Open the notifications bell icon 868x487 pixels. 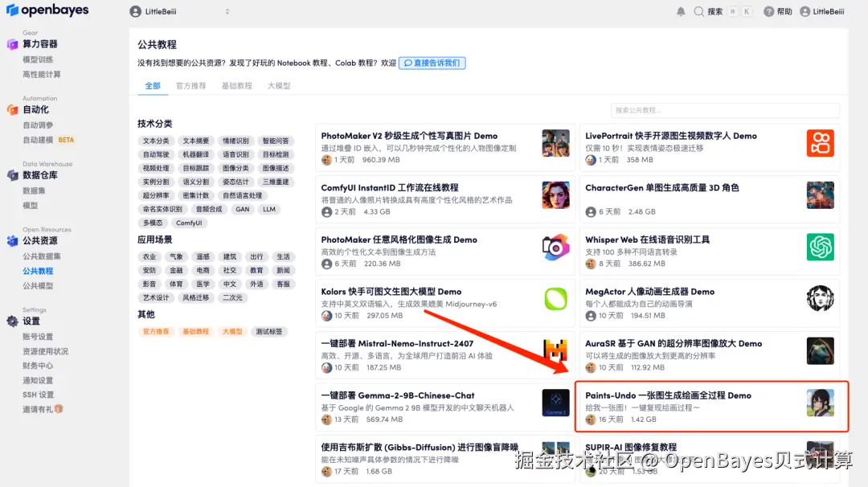point(681,11)
